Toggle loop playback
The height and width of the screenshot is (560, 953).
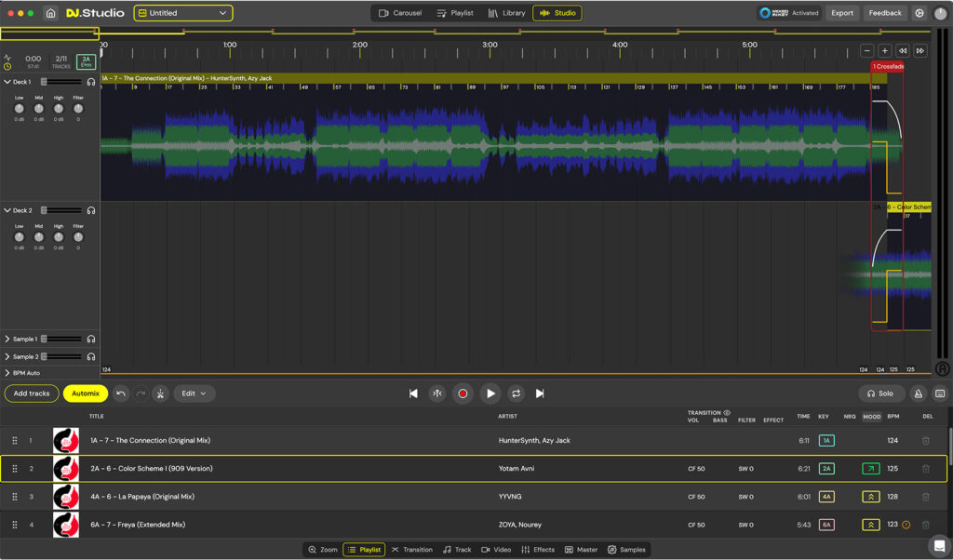(x=516, y=393)
